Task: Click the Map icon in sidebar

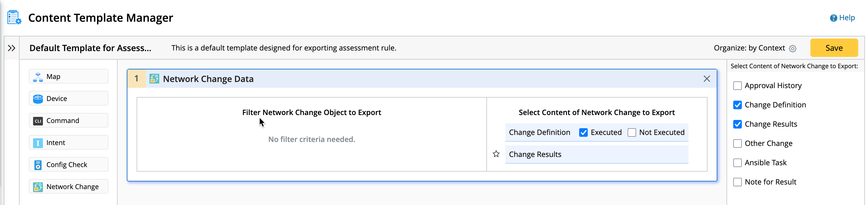Action: (x=38, y=77)
